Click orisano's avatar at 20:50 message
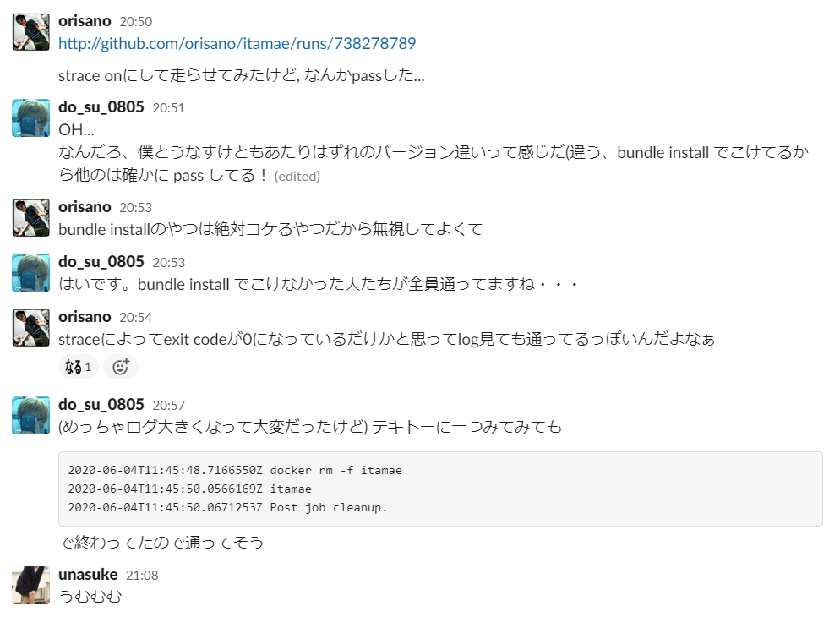Screen dimensions: 840x617 (x=31, y=32)
